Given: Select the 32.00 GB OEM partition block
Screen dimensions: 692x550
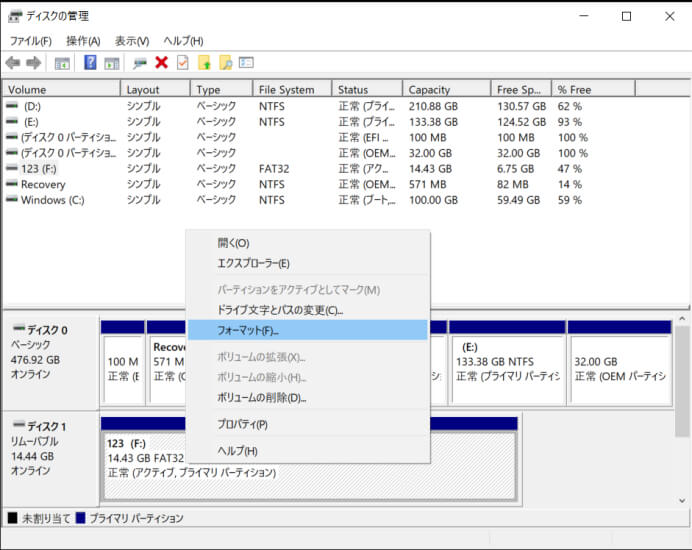Looking at the screenshot, I should [x=620, y=363].
